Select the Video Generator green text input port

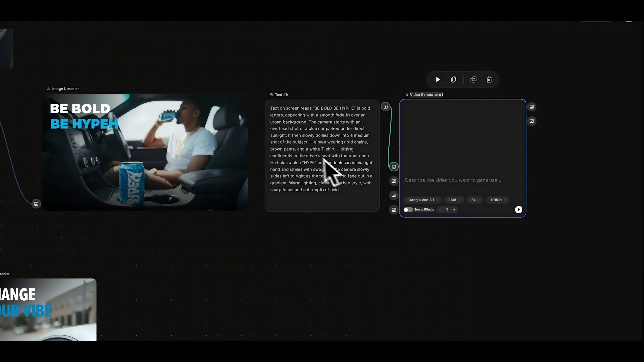pyautogui.click(x=394, y=167)
